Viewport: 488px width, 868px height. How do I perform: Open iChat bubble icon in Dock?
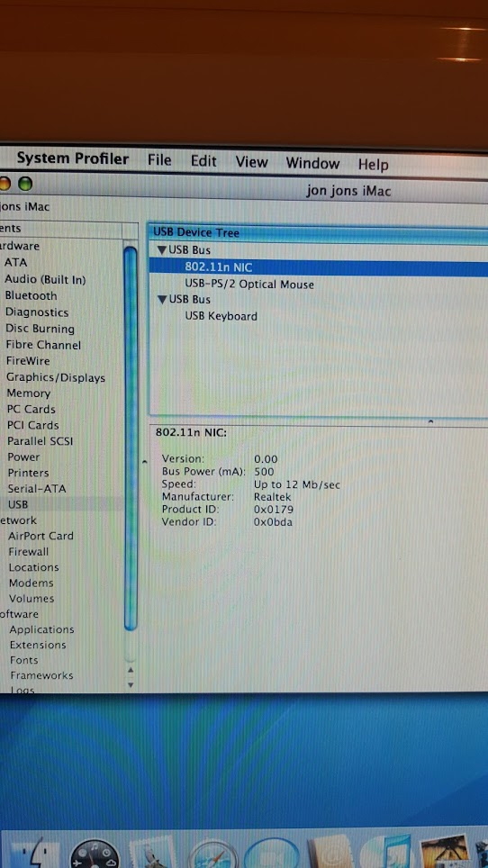click(272, 854)
